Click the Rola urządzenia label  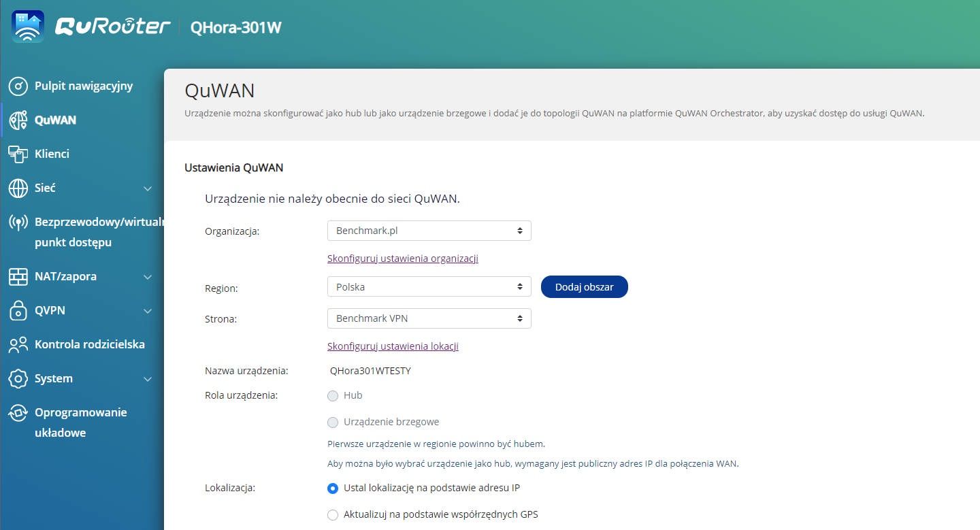[242, 395]
